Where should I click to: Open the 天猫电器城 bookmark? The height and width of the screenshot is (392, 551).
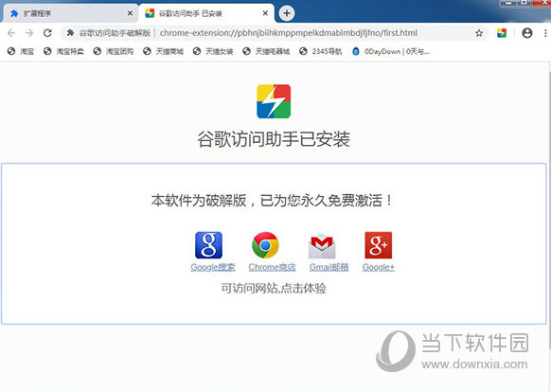(266, 51)
